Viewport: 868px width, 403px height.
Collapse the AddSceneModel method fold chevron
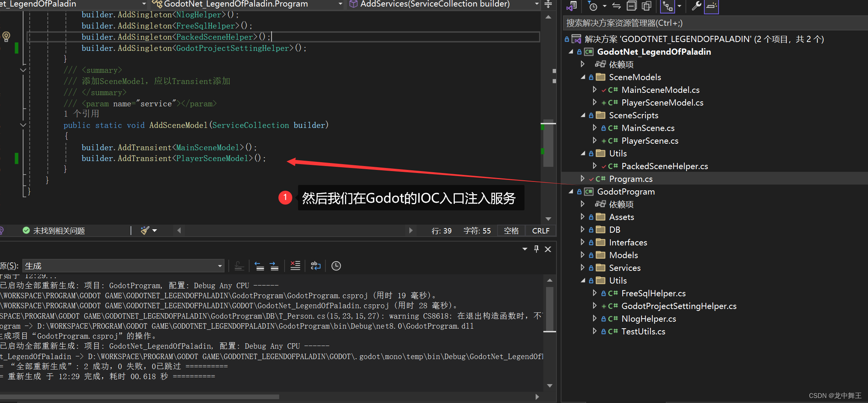point(23,125)
